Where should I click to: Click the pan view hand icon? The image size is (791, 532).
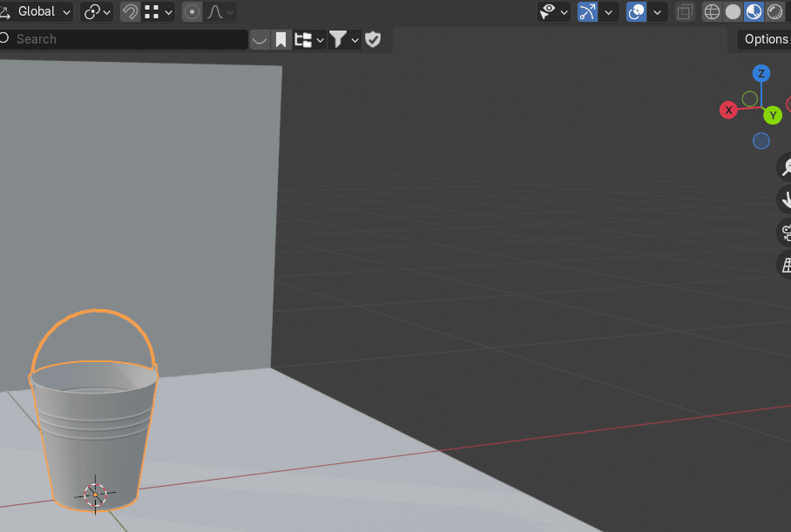coord(785,199)
